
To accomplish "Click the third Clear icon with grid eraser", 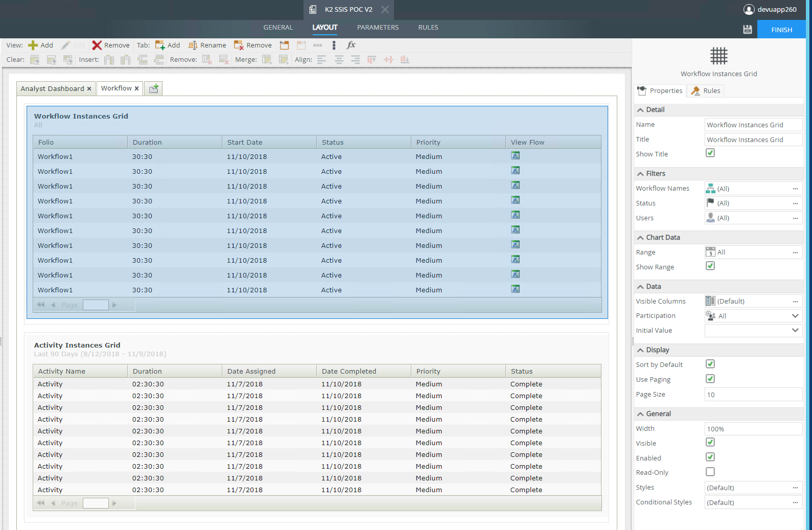I will [x=68, y=60].
